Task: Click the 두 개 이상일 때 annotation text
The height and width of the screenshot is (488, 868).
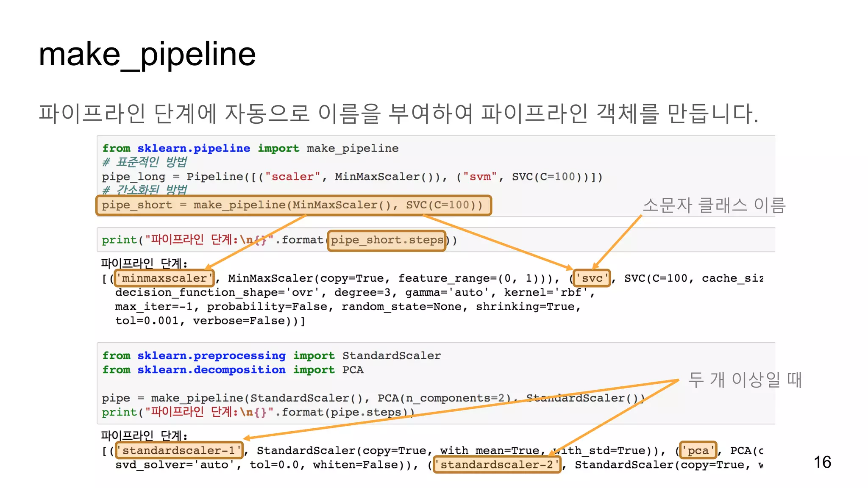Action: (745, 380)
